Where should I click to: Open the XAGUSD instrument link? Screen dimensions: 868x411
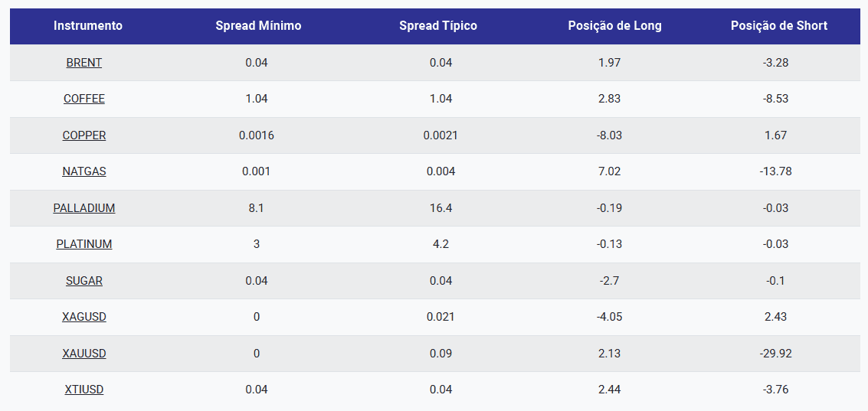[x=84, y=317]
